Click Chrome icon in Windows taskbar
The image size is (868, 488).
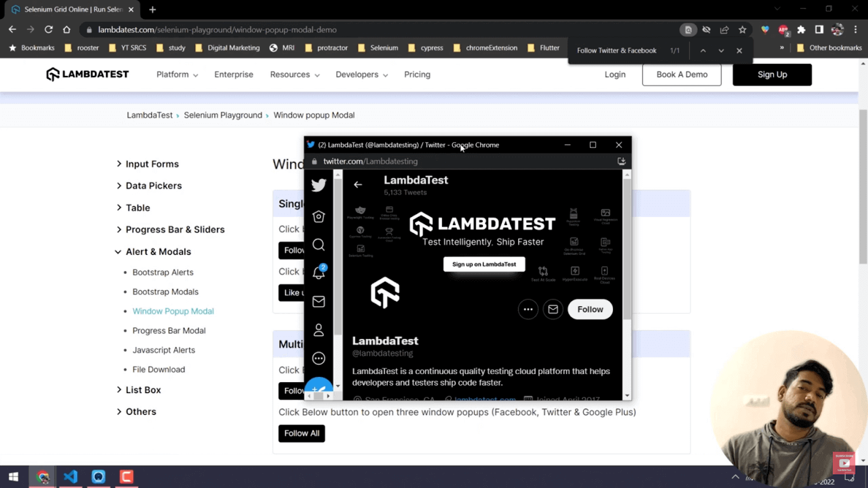coord(42,477)
